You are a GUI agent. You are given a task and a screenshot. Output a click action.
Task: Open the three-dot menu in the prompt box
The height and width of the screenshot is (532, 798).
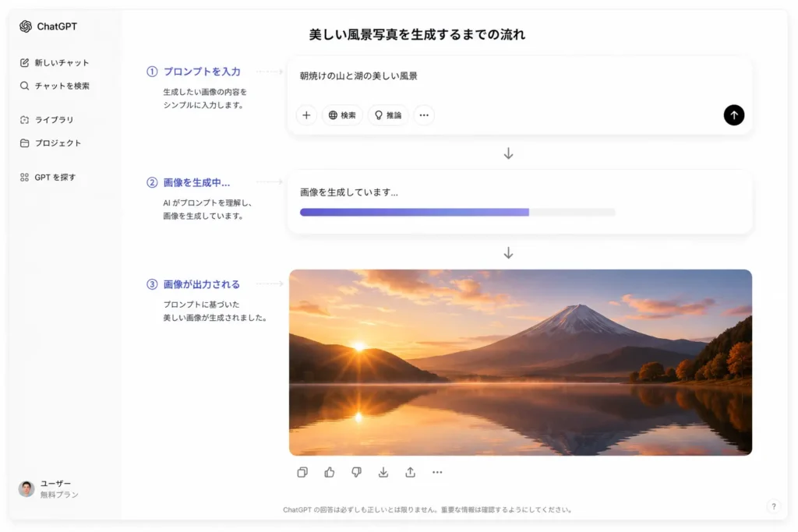(x=424, y=115)
